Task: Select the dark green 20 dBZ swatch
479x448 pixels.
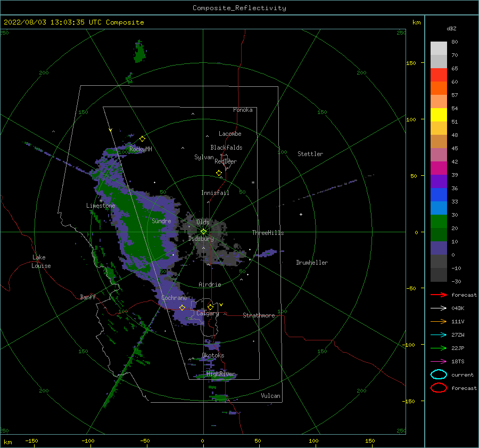Action: point(439,234)
